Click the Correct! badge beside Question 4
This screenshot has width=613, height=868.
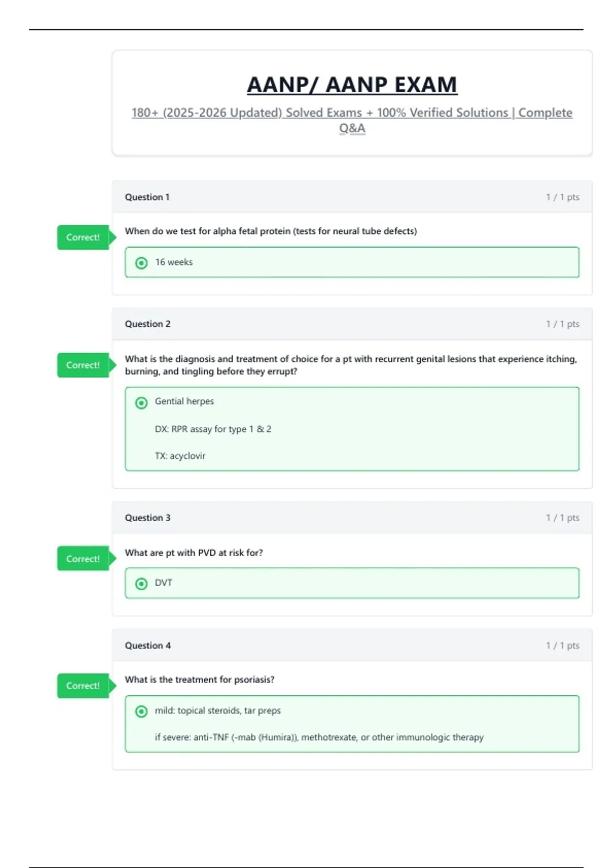[x=83, y=686]
